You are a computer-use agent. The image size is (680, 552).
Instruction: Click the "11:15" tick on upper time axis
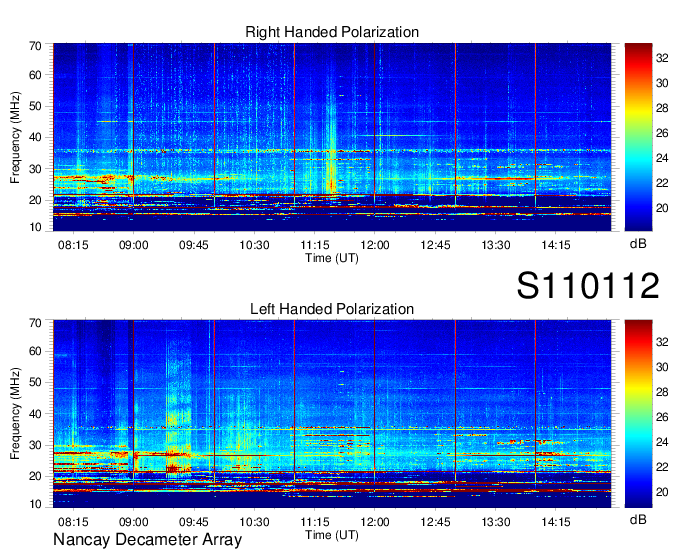tap(315, 245)
